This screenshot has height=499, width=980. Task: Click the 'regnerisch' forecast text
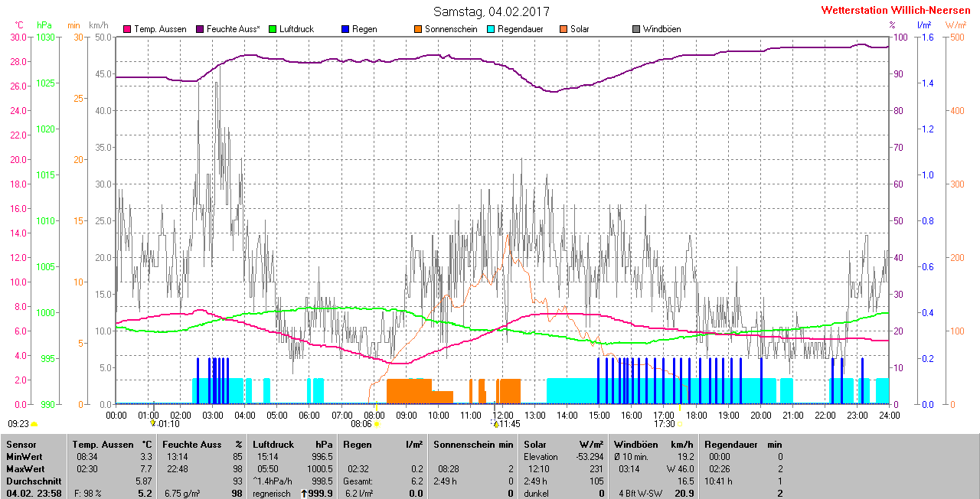pos(273,493)
